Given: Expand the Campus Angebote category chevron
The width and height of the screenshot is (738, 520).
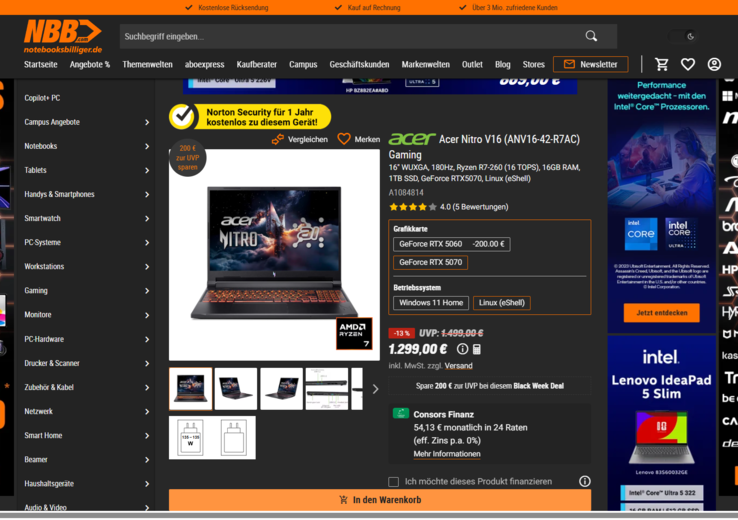Looking at the screenshot, I should point(147,122).
